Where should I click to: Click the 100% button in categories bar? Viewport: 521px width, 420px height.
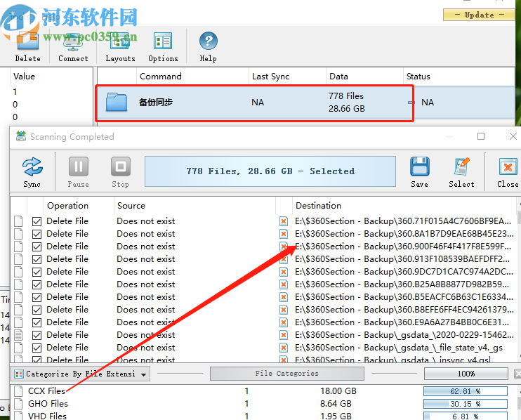[466, 374]
